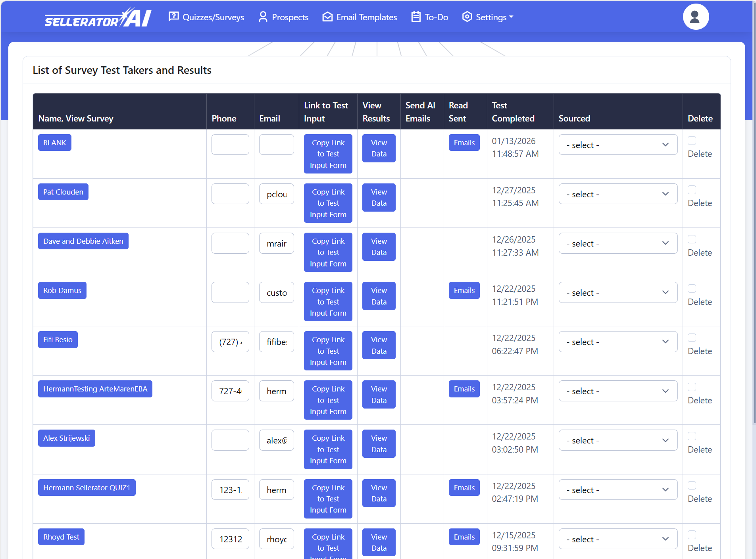Go to the Email Templates page
The image size is (756, 559).
tap(366, 17)
